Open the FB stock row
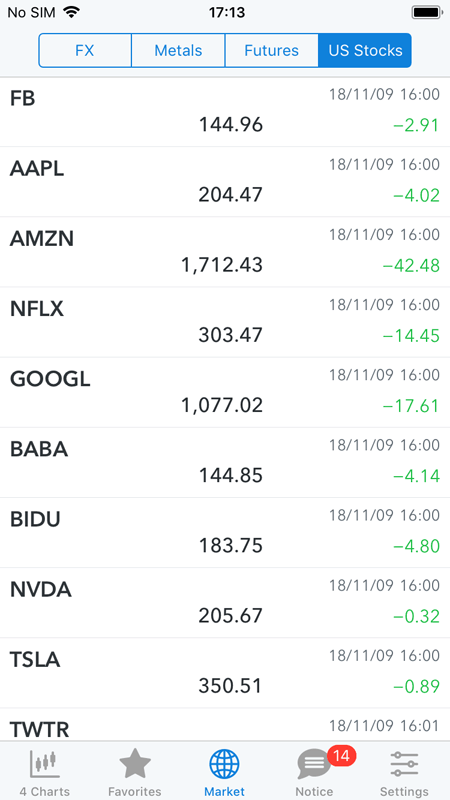 (225, 112)
